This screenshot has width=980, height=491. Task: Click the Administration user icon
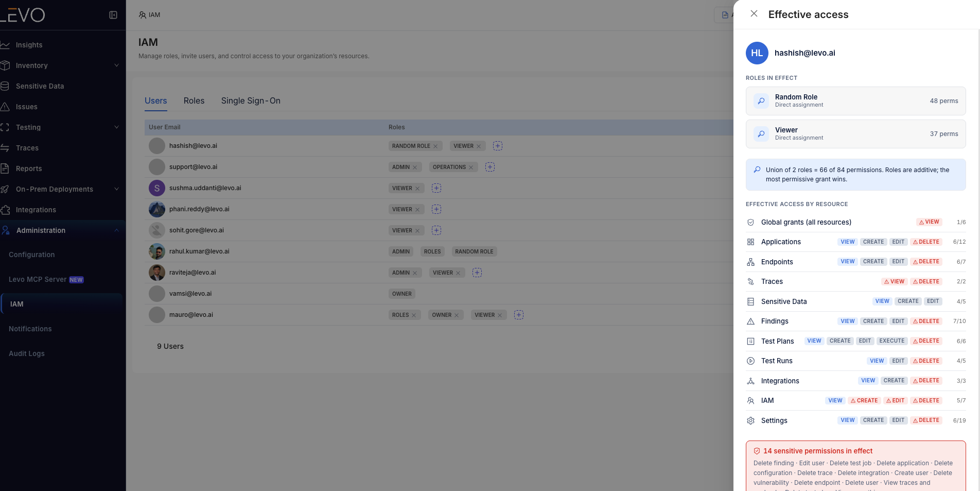click(x=6, y=230)
